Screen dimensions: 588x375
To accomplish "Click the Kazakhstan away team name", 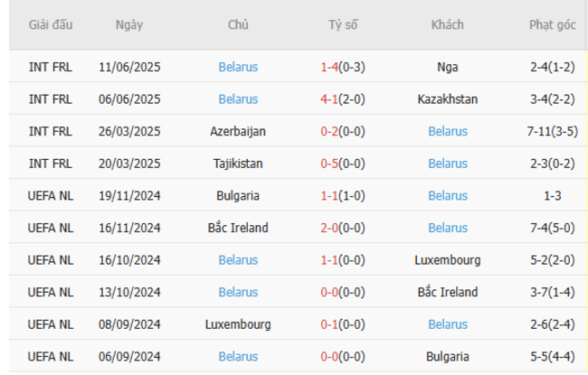I will [x=448, y=99].
